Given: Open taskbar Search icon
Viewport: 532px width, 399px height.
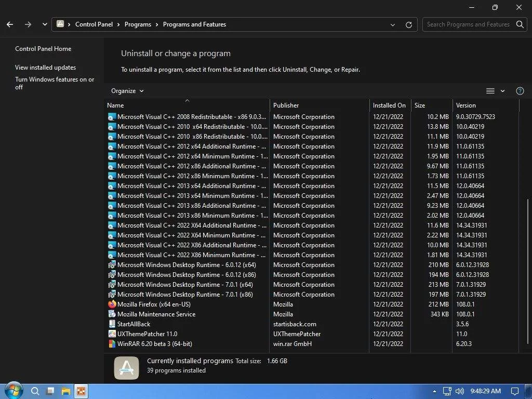Looking at the screenshot, I should click(35, 391).
